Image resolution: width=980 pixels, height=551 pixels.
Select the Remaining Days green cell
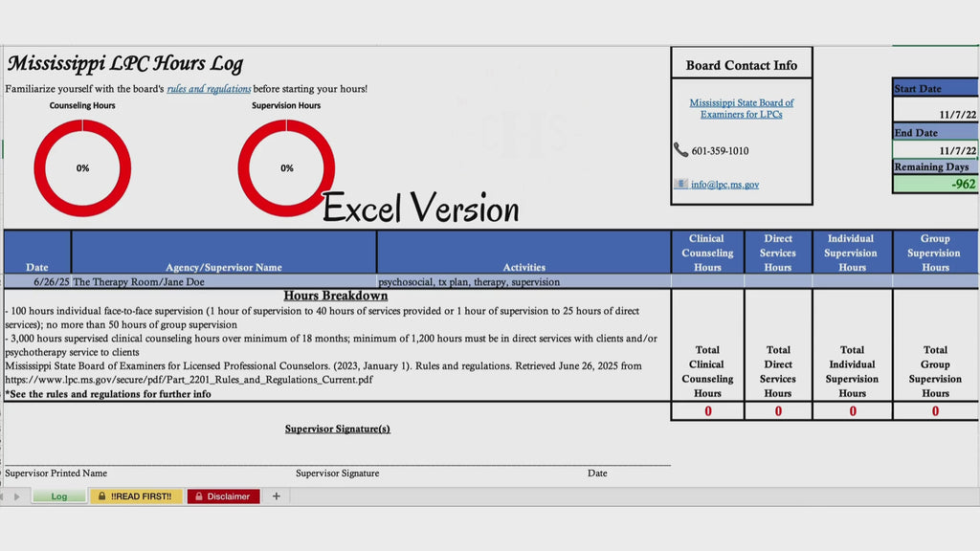click(935, 184)
